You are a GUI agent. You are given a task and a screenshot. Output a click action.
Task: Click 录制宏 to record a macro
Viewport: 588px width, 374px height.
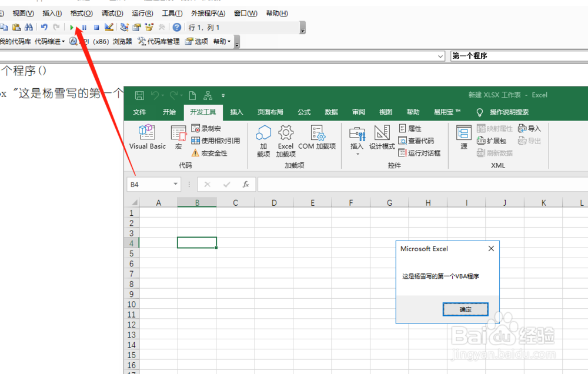click(206, 129)
